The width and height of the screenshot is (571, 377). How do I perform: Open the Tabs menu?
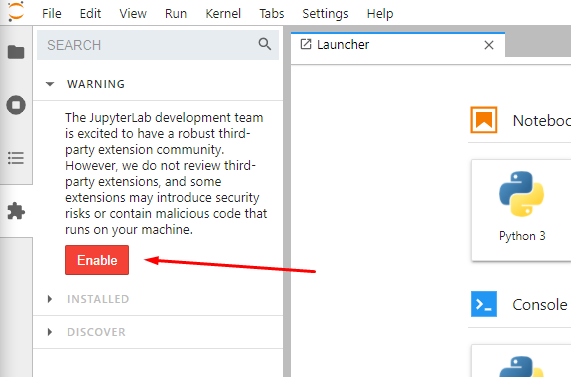tap(272, 13)
